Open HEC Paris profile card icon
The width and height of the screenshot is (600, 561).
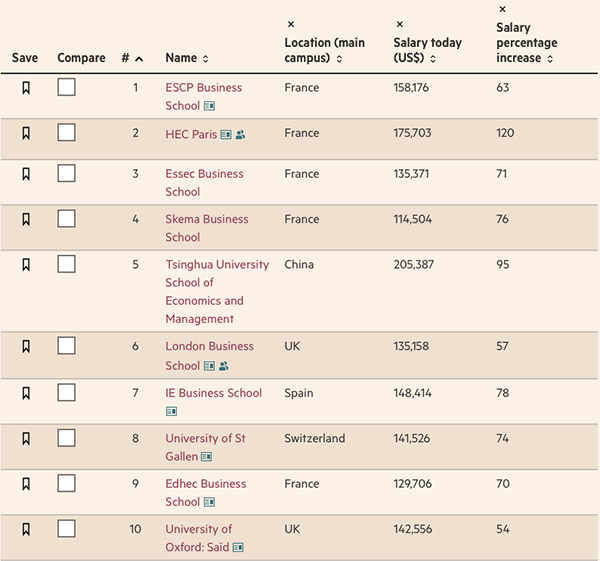[x=226, y=135]
